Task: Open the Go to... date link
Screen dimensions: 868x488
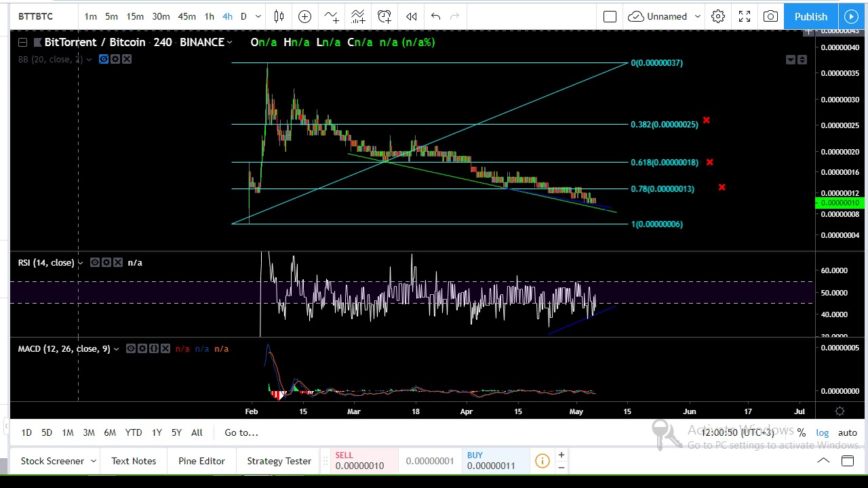Action: pyautogui.click(x=241, y=432)
